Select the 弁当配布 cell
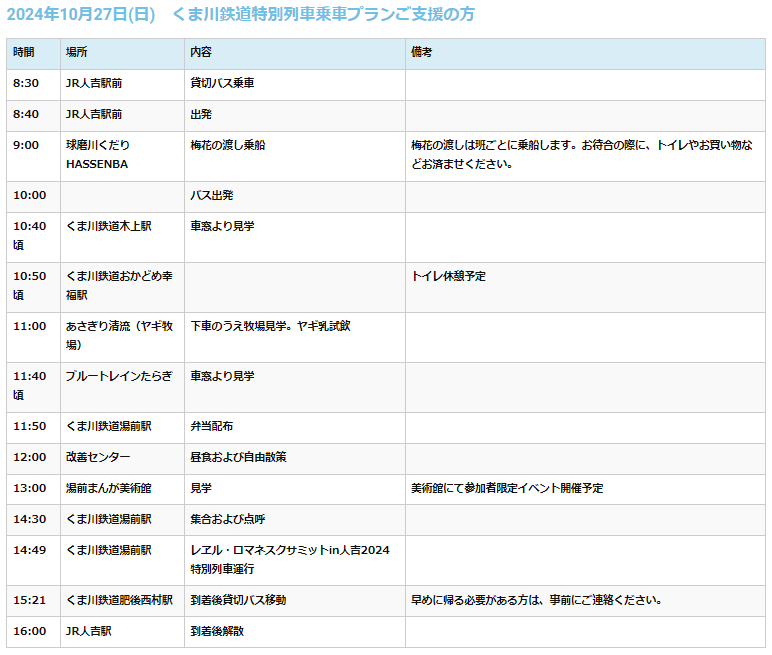The image size is (772, 655). [x=211, y=426]
